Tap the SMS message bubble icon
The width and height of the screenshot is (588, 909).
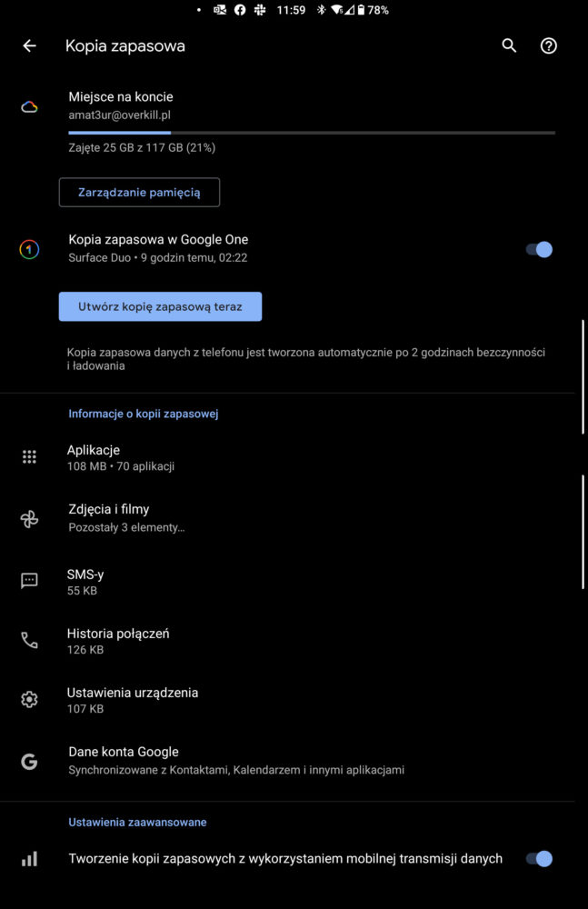29,581
